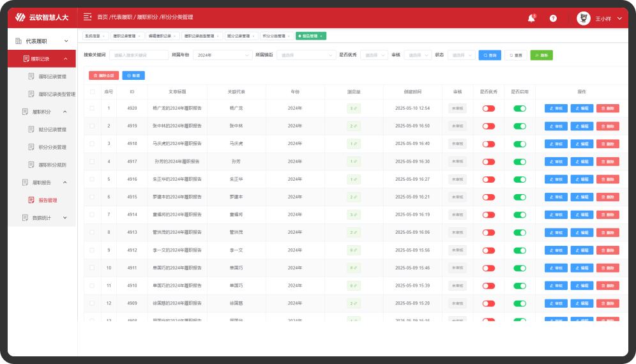Click the 搜索关键词 input field
636x364 pixels.
tap(139, 56)
